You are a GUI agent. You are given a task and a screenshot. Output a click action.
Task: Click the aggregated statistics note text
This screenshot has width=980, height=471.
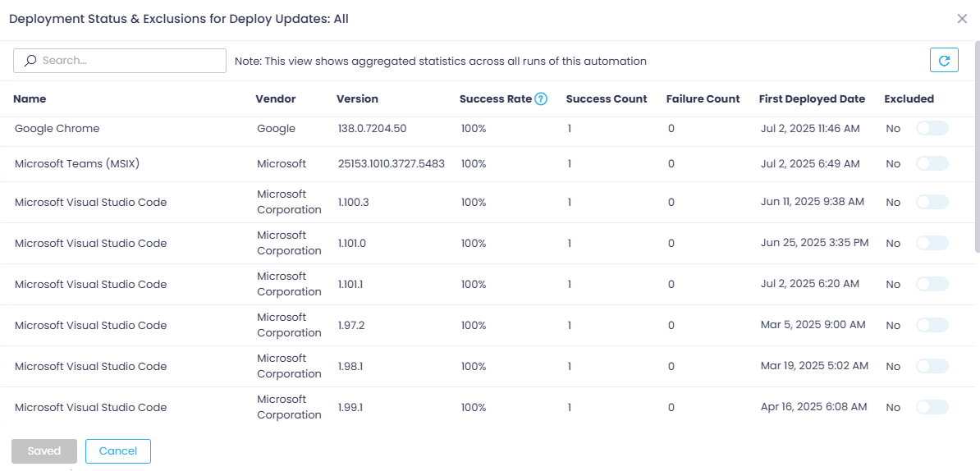441,62
